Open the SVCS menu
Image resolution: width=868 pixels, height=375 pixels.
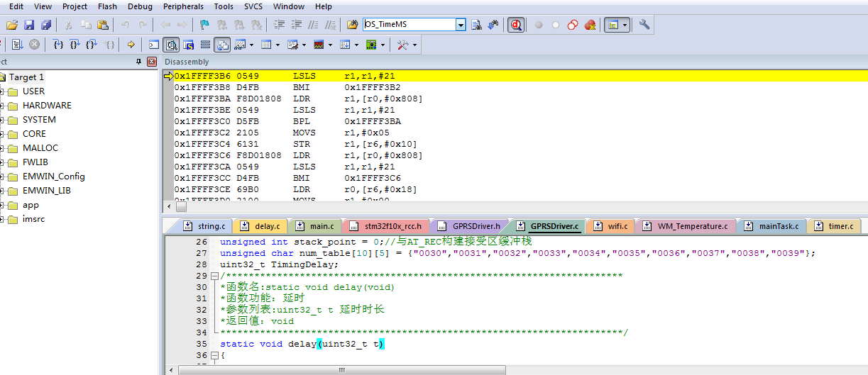pyautogui.click(x=253, y=6)
